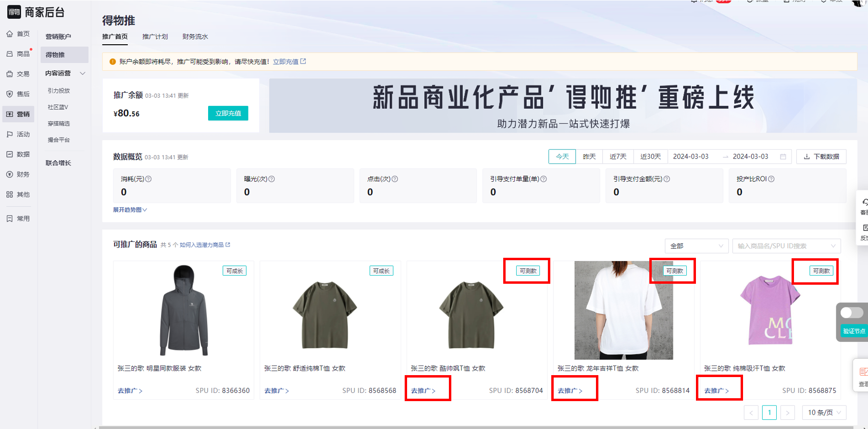Select page number 1 in pagination
868x429 pixels.
(769, 413)
